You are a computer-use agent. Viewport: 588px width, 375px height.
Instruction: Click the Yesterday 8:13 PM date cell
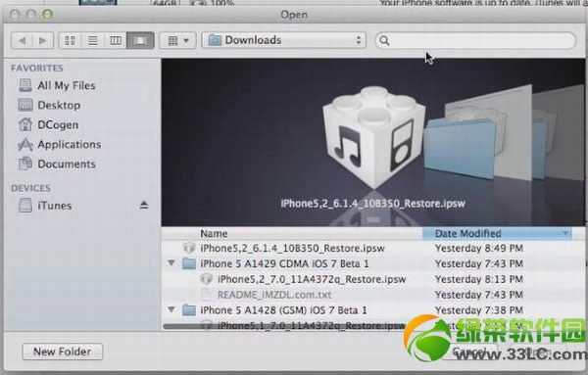click(x=479, y=279)
